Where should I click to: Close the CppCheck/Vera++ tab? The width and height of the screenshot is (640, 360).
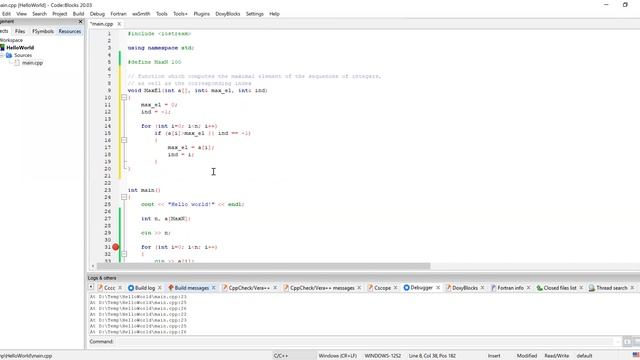[x=275, y=288]
